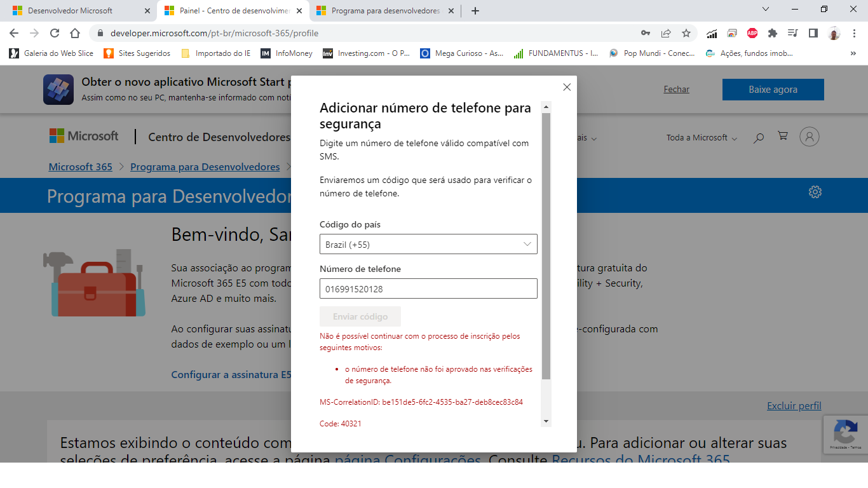Open the FUNDAMENTUS bookmark

tap(556, 53)
